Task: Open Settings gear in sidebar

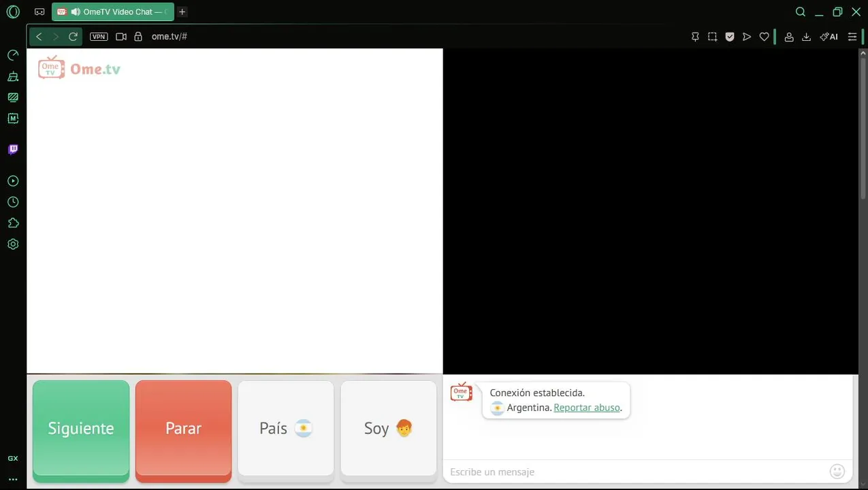Action: [13, 244]
